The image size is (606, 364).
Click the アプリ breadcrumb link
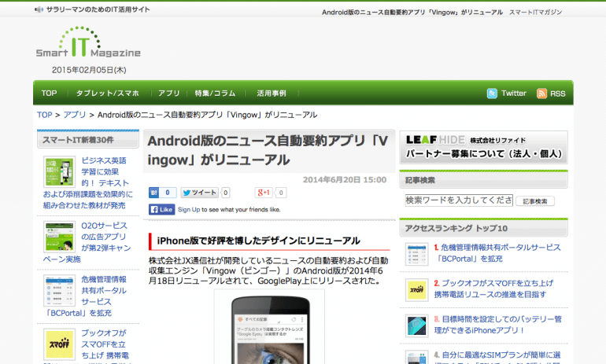point(75,115)
